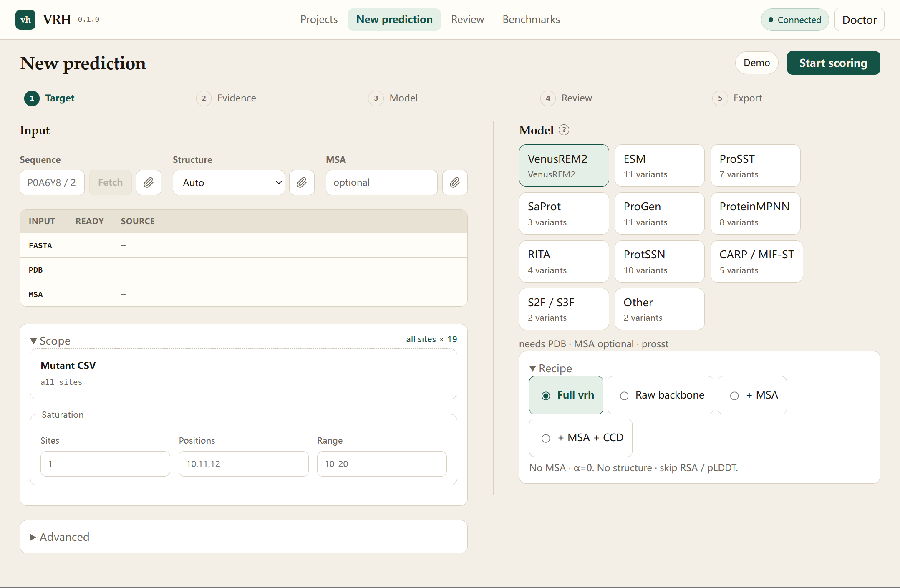Go to the Review nav tab

click(x=467, y=20)
